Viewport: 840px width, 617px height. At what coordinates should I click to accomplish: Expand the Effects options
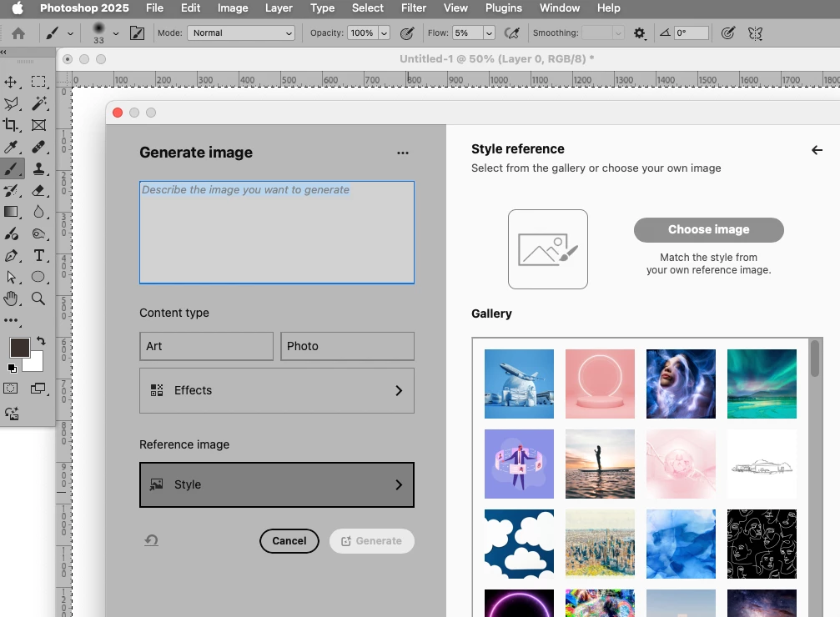click(276, 390)
